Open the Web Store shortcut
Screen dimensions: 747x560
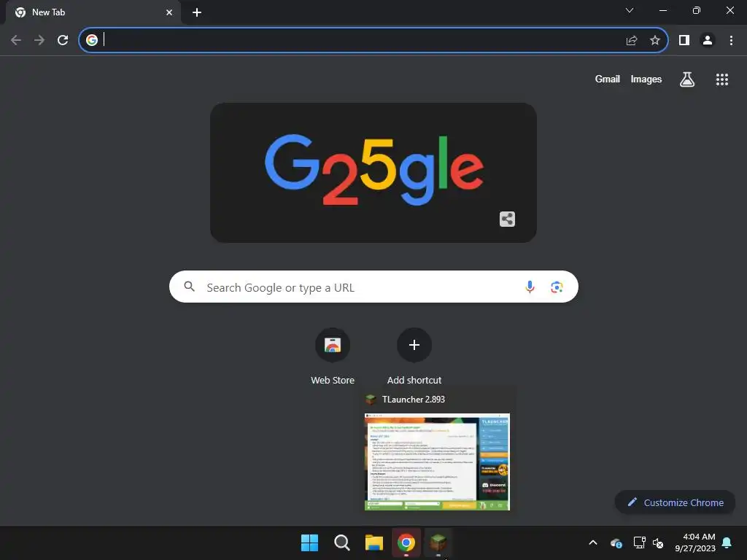333,356
